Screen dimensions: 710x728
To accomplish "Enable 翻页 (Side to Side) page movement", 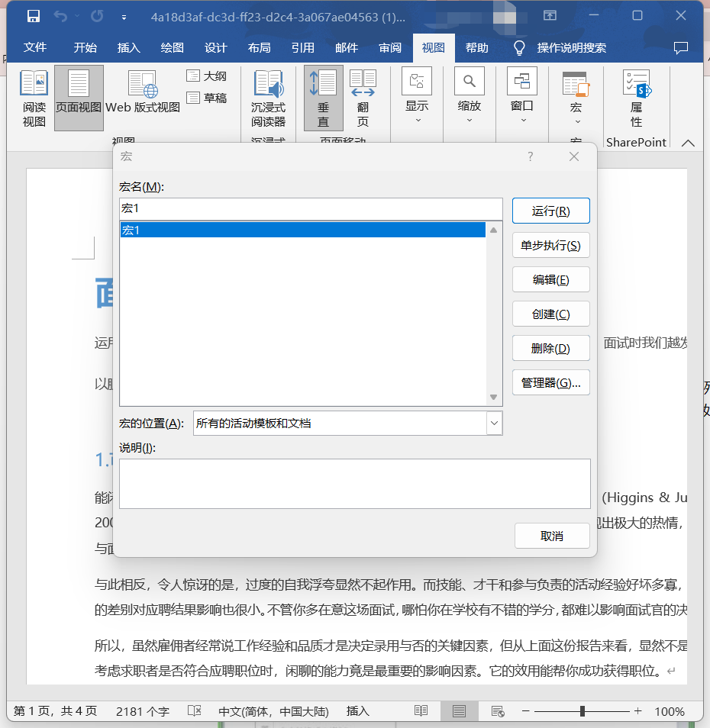I will [363, 92].
